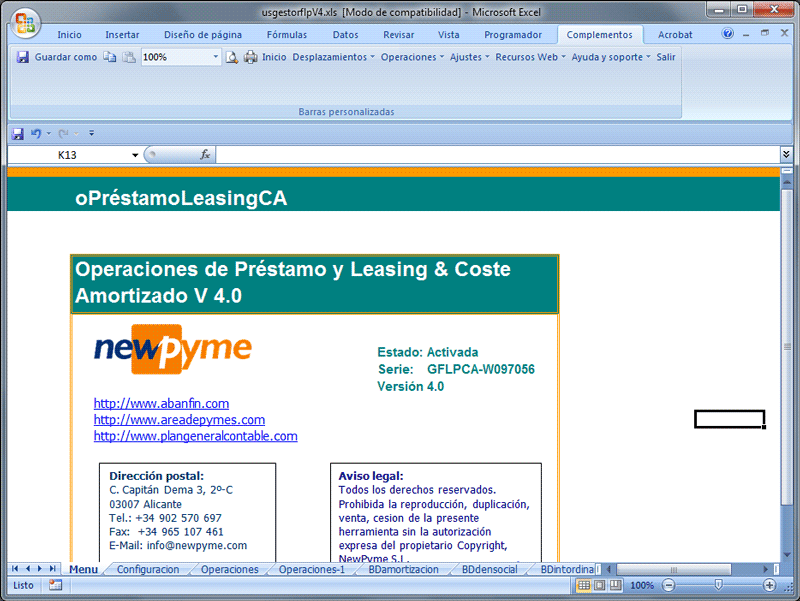Open the Office button menu
Image resolution: width=800 pixels, height=601 pixels.
[x=25, y=23]
